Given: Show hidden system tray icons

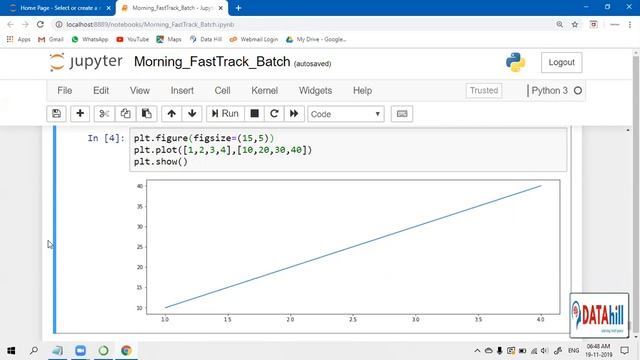Looking at the screenshot, I should pos(477,351).
